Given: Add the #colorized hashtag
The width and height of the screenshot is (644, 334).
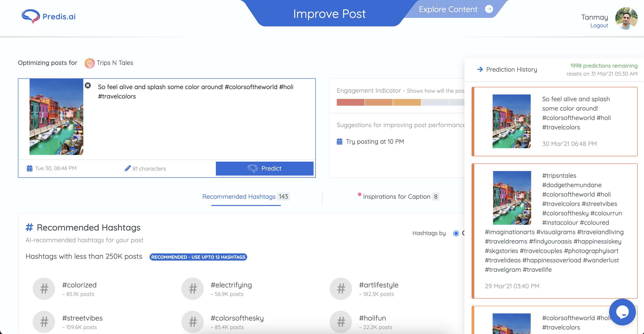Looking at the screenshot, I should click(79, 285).
